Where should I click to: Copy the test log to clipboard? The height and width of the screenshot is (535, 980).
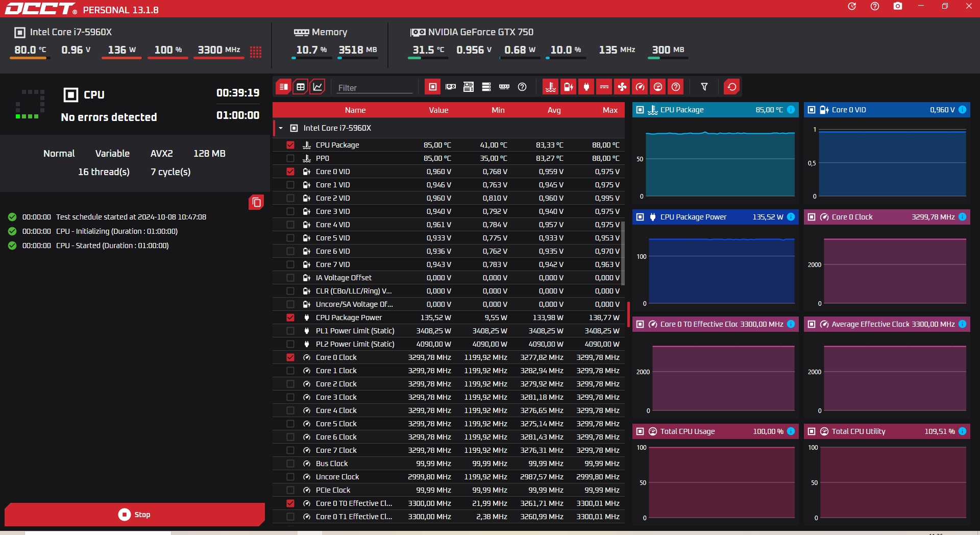256,203
